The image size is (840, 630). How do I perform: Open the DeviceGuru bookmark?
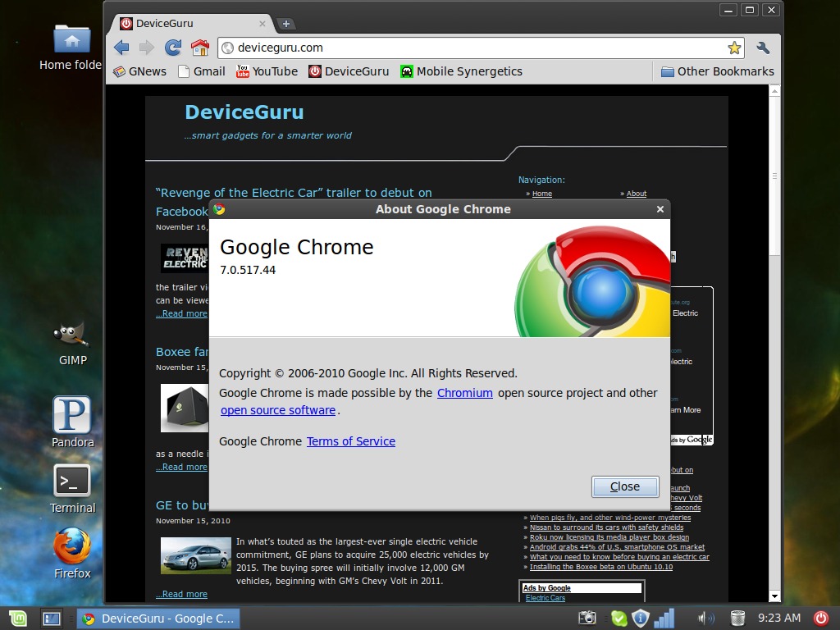tap(349, 71)
